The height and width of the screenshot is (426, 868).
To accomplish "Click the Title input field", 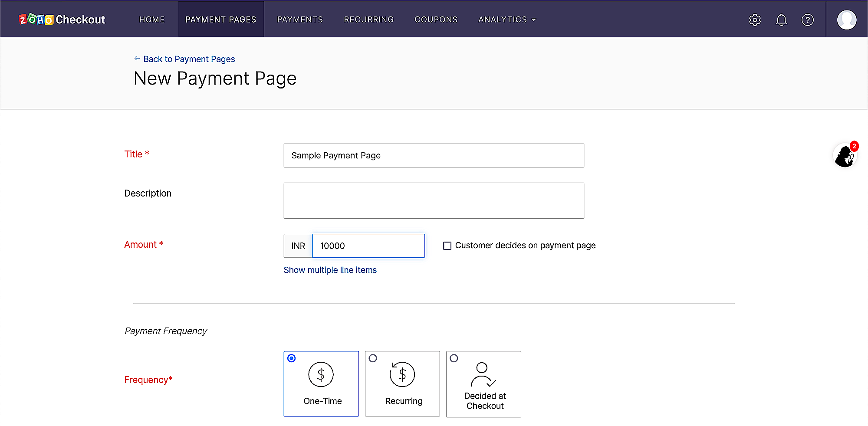I will coord(434,155).
